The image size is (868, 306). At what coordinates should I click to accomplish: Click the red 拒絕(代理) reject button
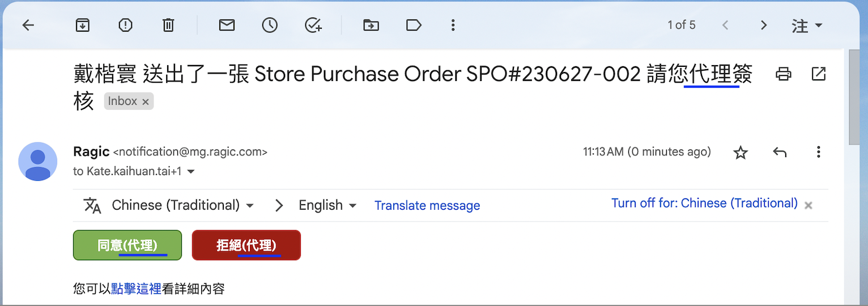coord(246,245)
